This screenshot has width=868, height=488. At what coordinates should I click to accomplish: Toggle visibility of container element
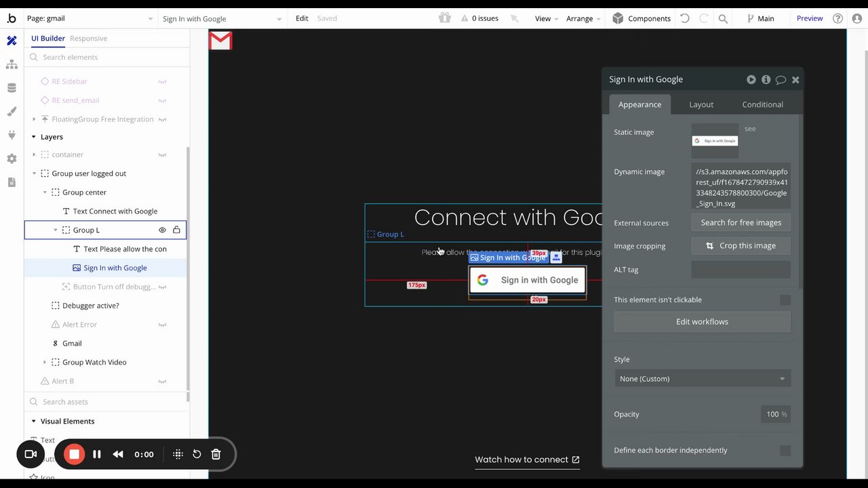point(162,155)
